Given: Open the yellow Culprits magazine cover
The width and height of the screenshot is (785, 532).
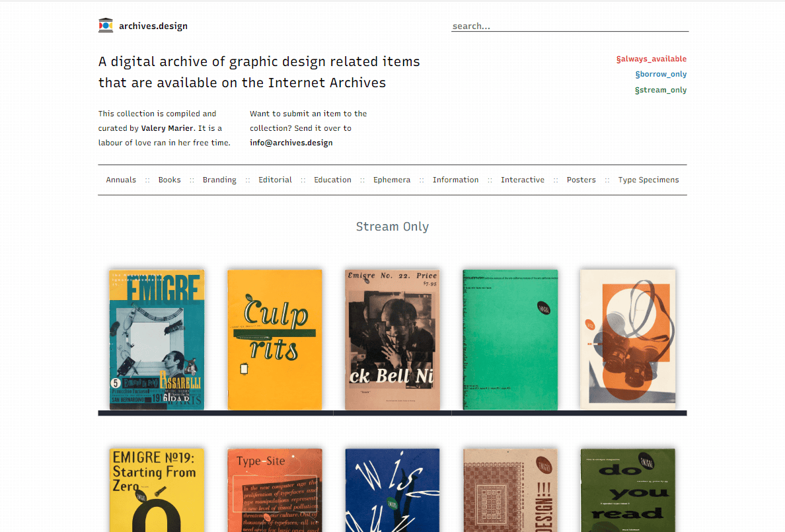Looking at the screenshot, I should point(274,339).
